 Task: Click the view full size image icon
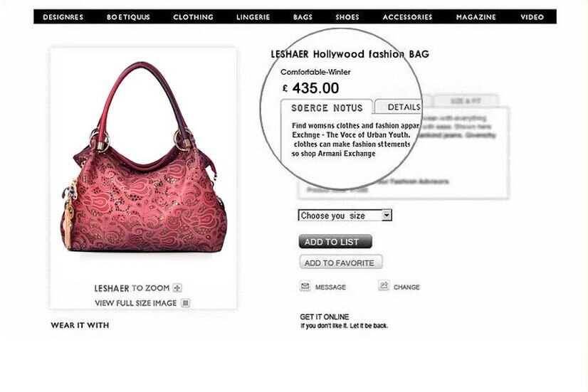[185, 303]
